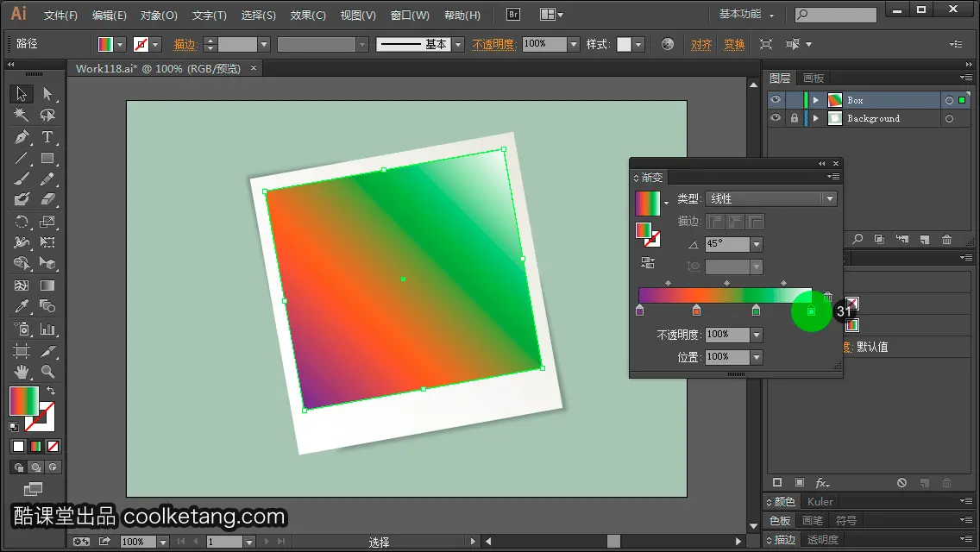The height and width of the screenshot is (552, 980).
Task: Open the 效果(C) menu
Action: pos(308,15)
